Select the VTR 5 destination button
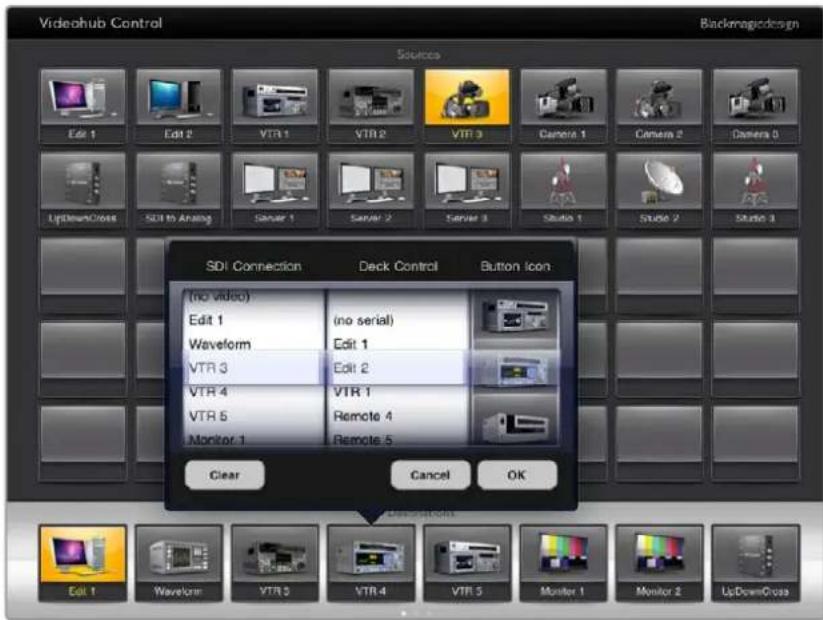 [x=467, y=563]
